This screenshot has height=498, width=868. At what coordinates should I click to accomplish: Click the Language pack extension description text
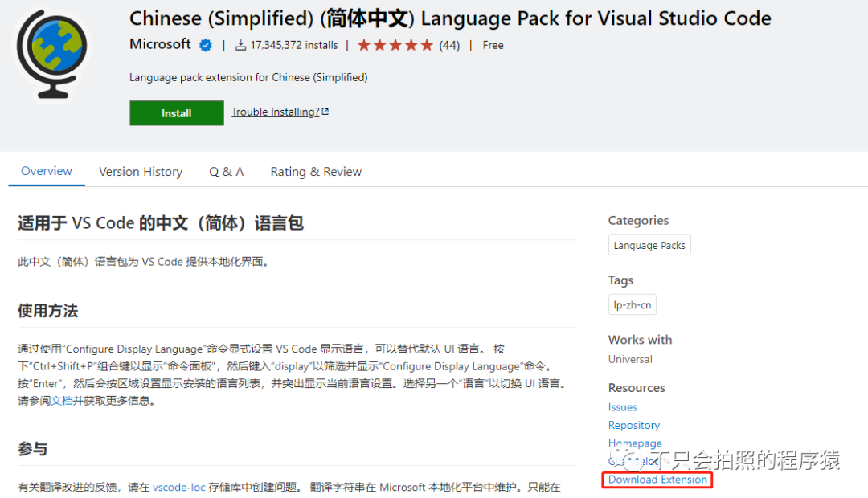(x=248, y=77)
